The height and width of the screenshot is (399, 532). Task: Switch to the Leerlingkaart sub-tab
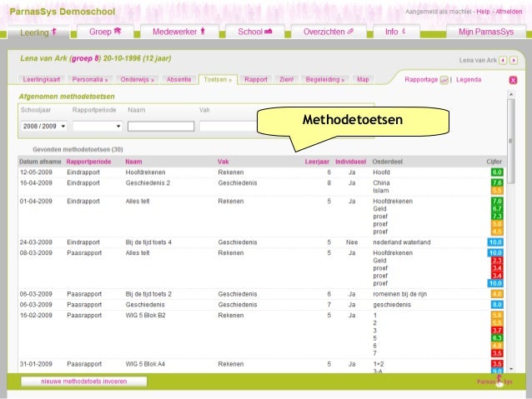tap(42, 80)
